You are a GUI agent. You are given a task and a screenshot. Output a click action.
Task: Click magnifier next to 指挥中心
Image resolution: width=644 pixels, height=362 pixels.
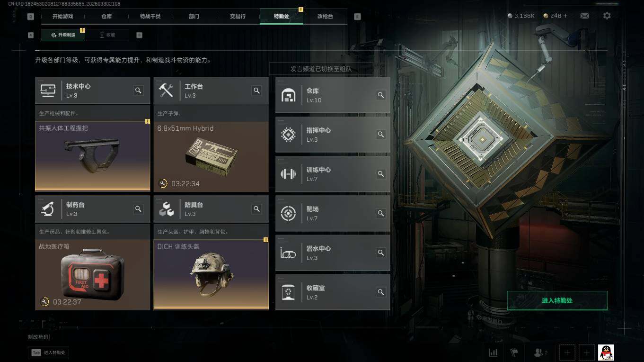point(380,135)
